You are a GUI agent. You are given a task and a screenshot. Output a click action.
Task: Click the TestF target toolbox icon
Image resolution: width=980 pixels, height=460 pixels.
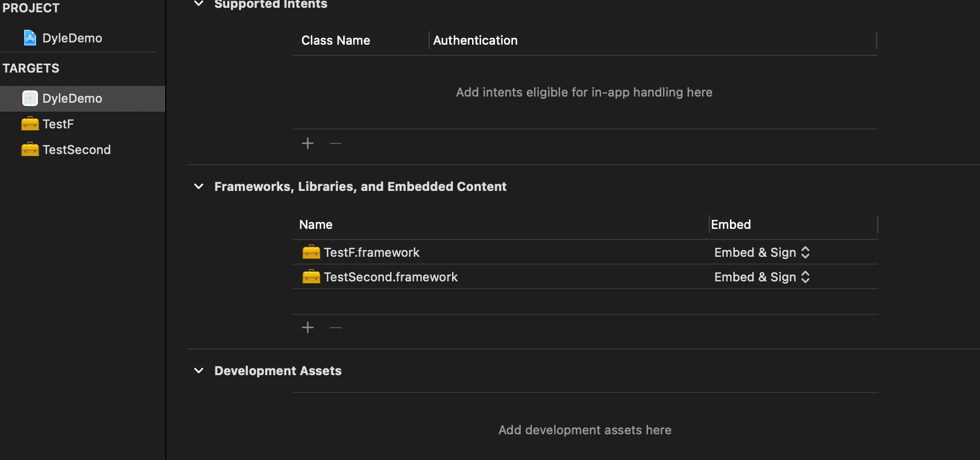30,124
